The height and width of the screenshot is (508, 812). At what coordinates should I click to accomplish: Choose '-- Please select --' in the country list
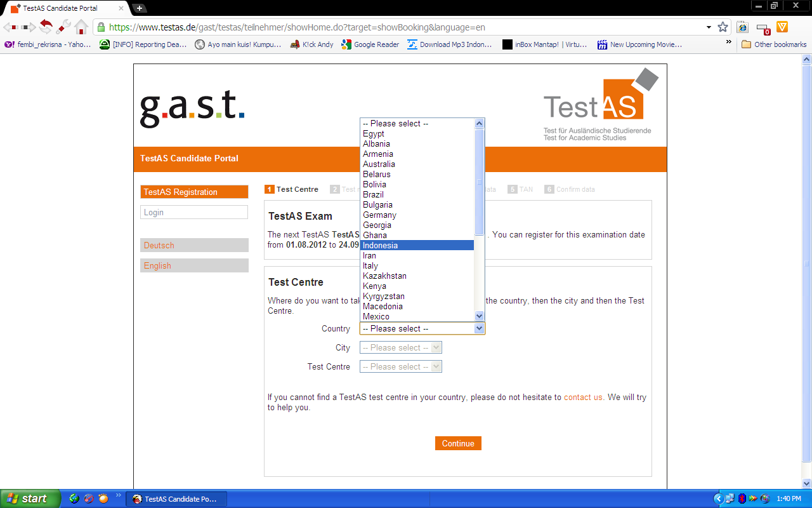click(417, 123)
